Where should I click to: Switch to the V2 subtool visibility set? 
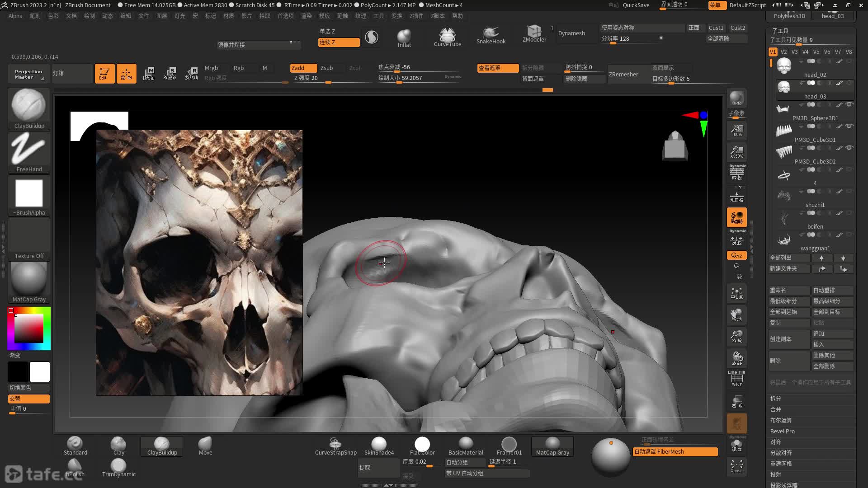[783, 52]
